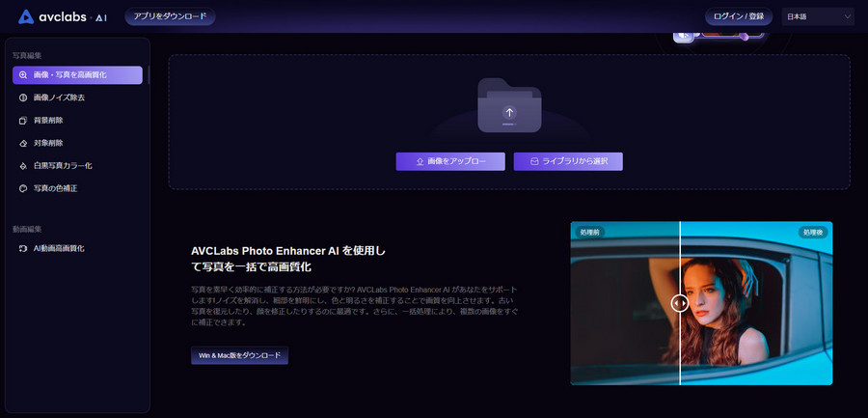
Task: Click Win & Mac版をダウンロード button
Action: tap(240, 355)
